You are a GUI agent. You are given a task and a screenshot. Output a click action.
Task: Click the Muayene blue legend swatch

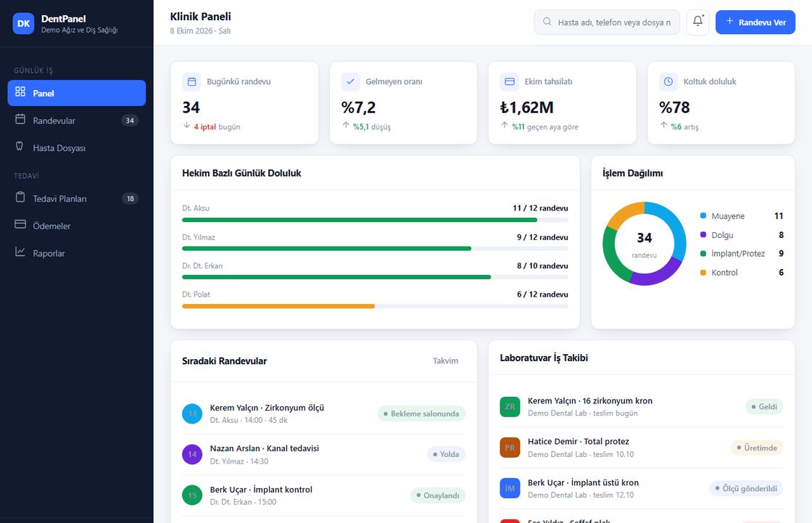[703, 215]
